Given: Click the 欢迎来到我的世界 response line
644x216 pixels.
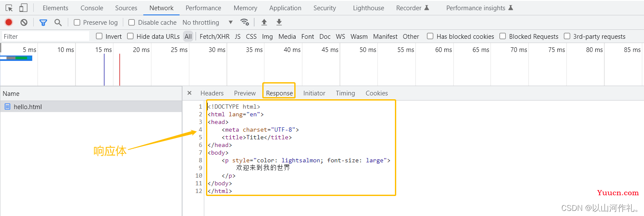Looking at the screenshot, I should click(x=263, y=168).
